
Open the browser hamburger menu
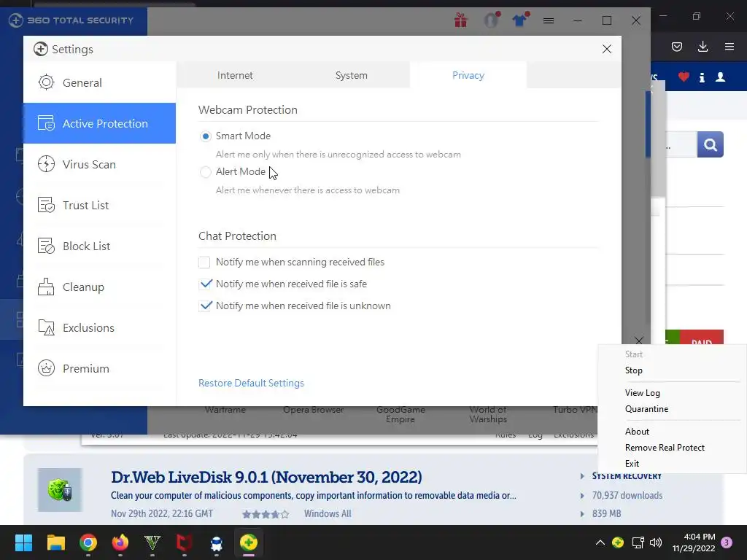tap(729, 47)
